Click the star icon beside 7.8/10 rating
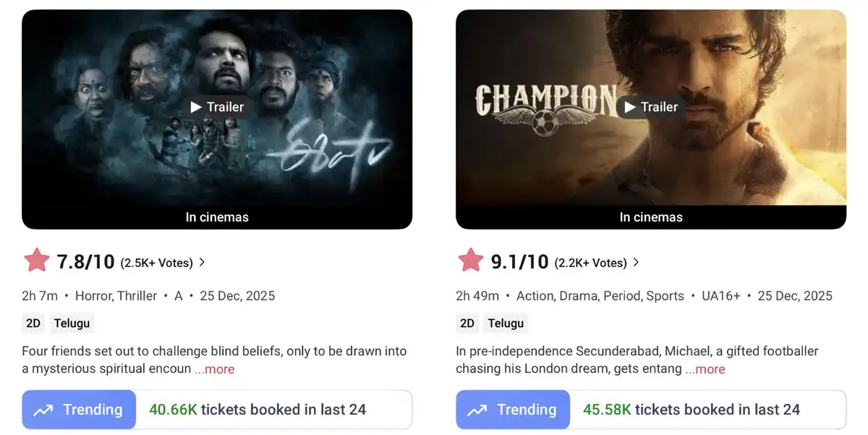 tap(37, 261)
